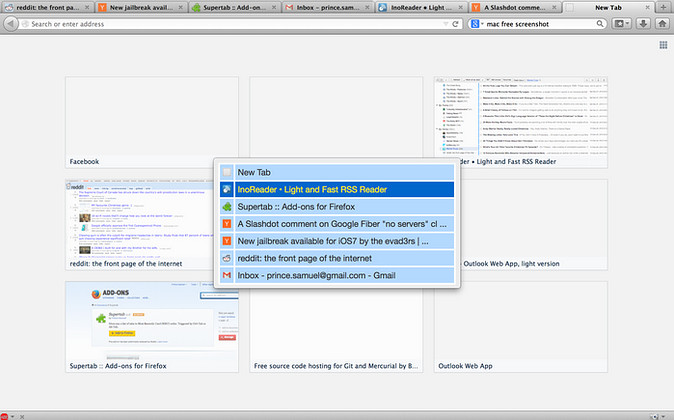Viewport: 674px width, 420px height.
Task: Open a new tab with plus button
Action: coord(663,7)
